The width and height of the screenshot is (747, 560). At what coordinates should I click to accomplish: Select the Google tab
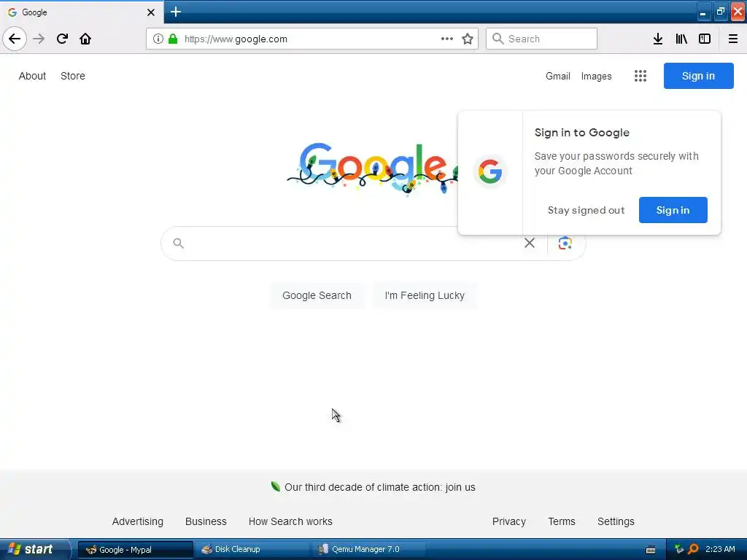[x=82, y=12]
